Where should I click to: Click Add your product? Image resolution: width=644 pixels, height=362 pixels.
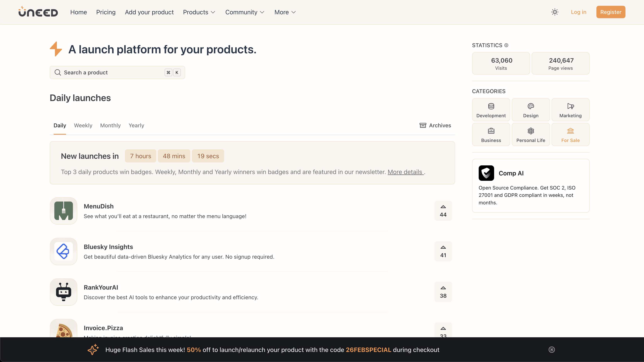click(x=149, y=12)
